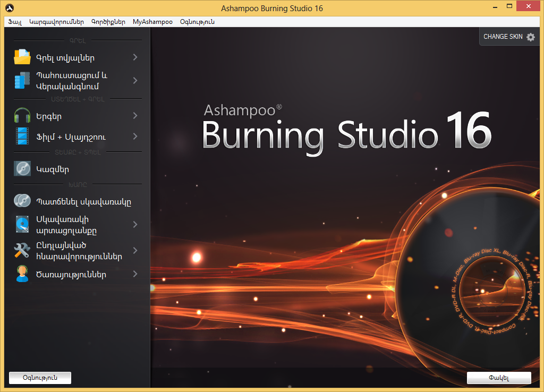Open the Օգնություն menu in the menu bar
The image size is (544, 392).
[x=197, y=22]
